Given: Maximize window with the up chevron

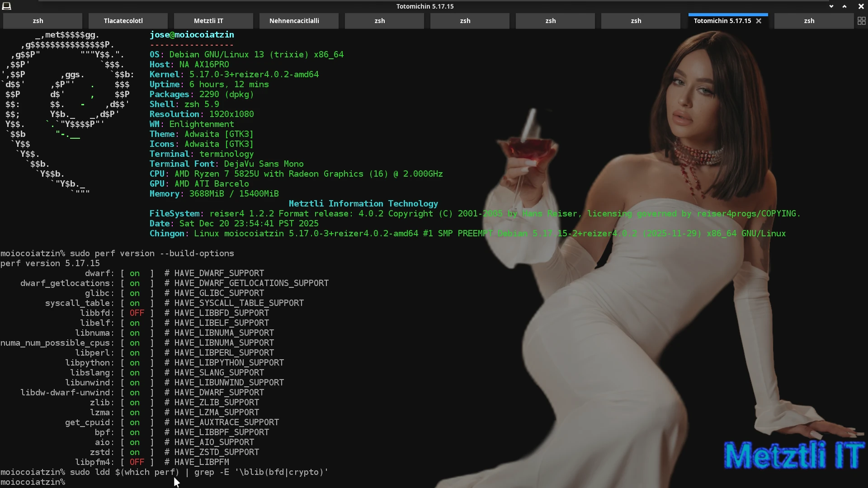Looking at the screenshot, I should pos(844,6).
